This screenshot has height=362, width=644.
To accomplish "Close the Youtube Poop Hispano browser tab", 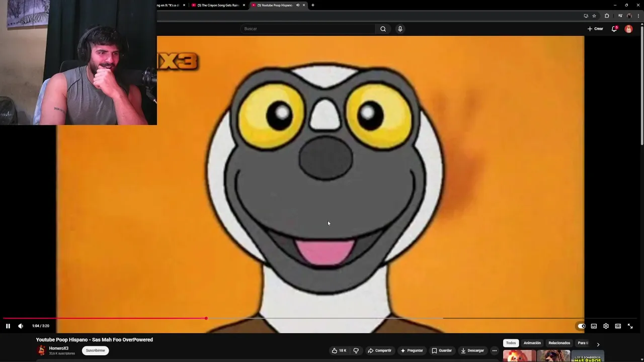I will [303, 5].
